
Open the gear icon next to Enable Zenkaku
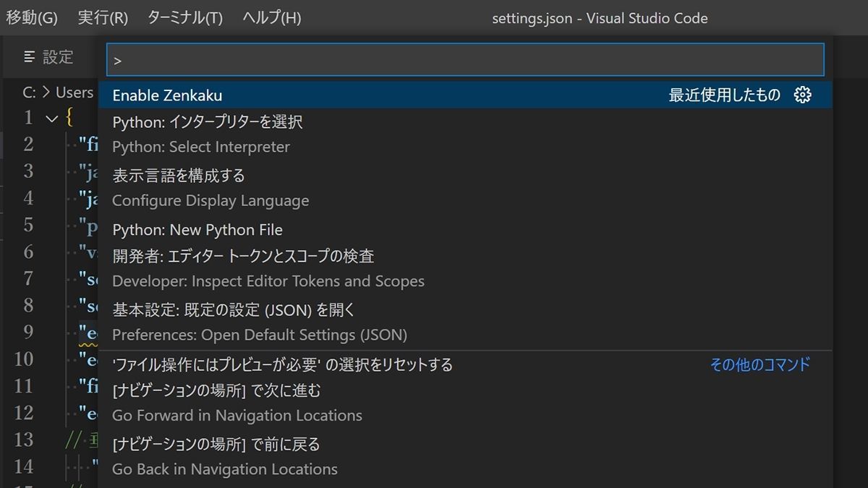click(x=802, y=95)
